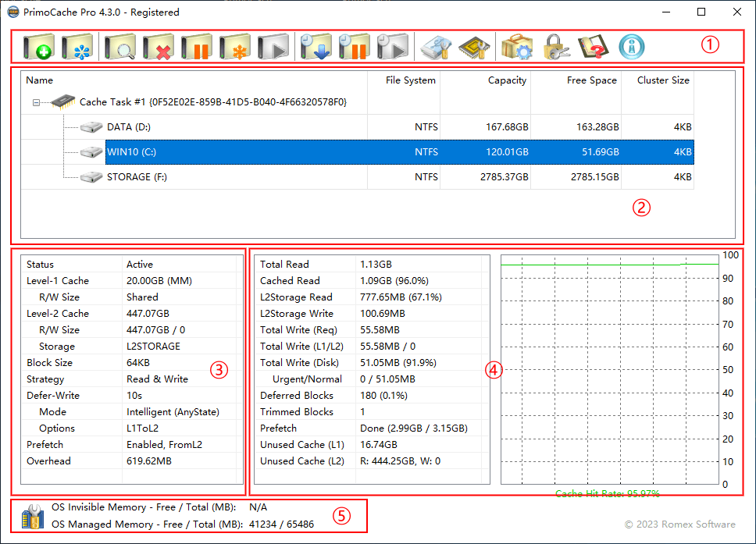Click the drive icon with orange snowflake
Image resolution: width=756 pixels, height=544 pixels.
pos(235,47)
